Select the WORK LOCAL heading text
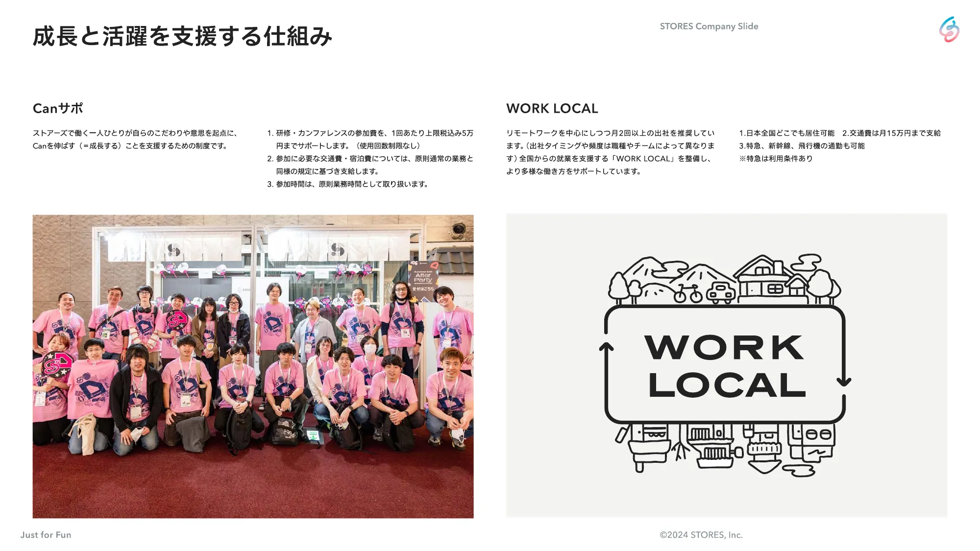 [552, 108]
